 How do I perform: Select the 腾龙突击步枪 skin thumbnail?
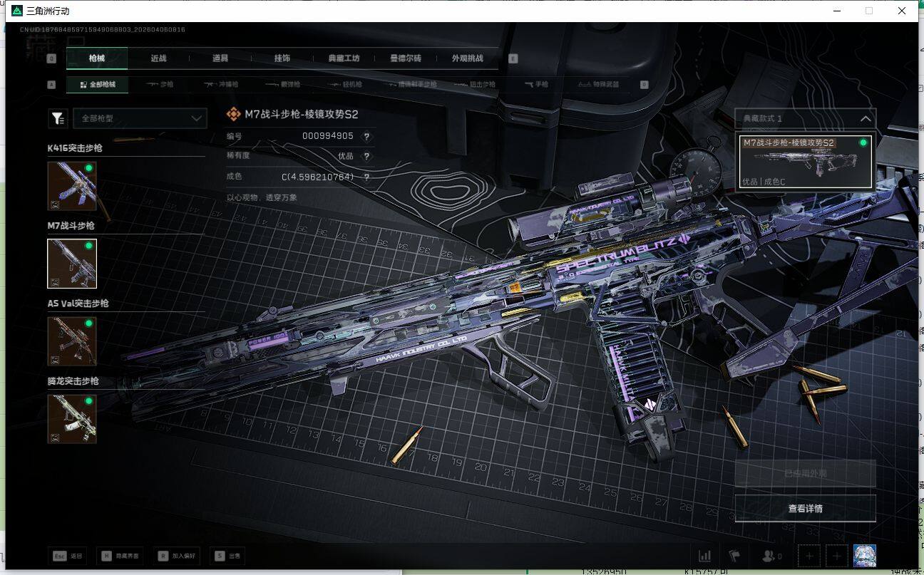72,419
